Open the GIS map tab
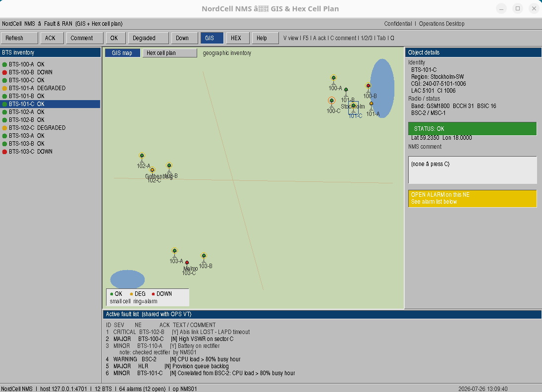The width and height of the screenshot is (542, 392). [x=122, y=53]
